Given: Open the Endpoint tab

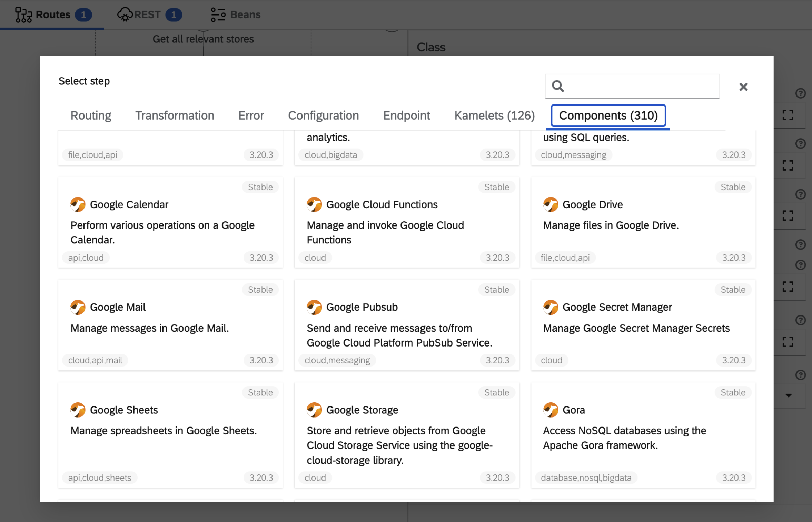Looking at the screenshot, I should pyautogui.click(x=406, y=116).
